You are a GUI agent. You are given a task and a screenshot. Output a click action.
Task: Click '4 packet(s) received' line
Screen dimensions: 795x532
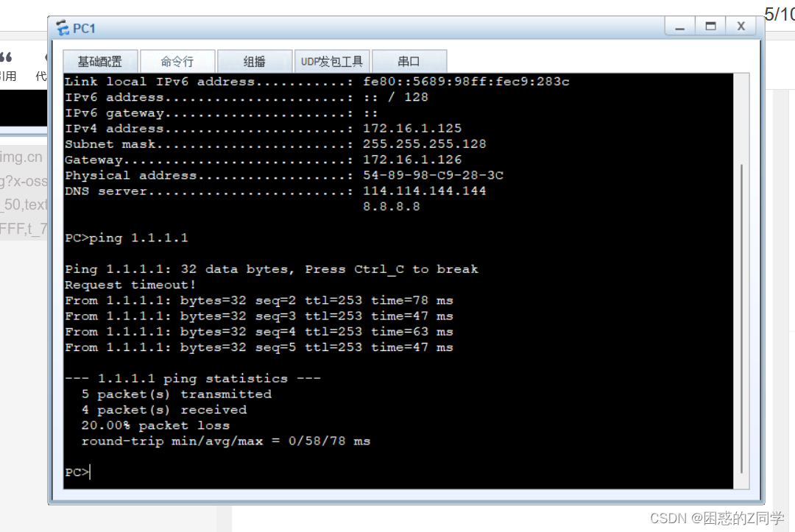click(x=163, y=410)
